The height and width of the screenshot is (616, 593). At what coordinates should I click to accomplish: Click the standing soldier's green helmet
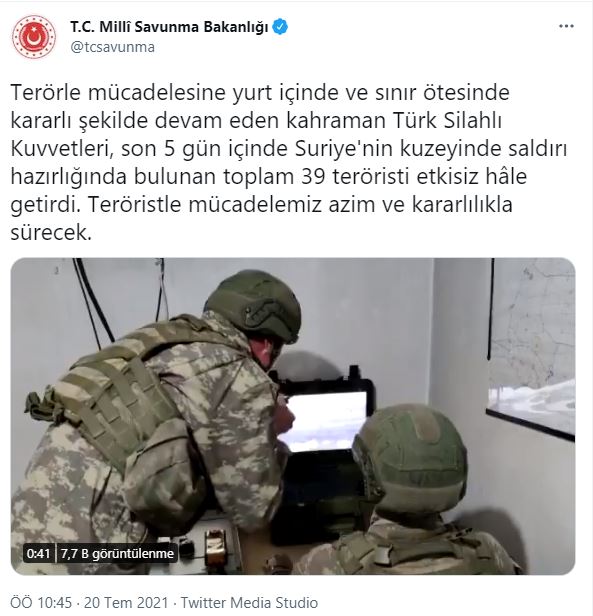[253, 304]
